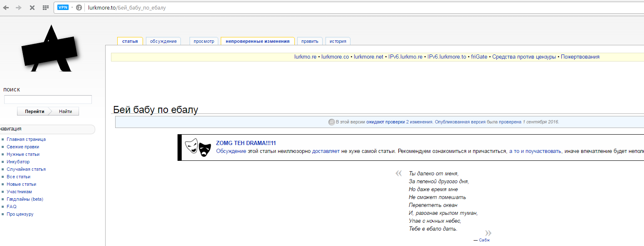
Task: Click the Свежие правки sidebar link
Action: pos(23,147)
